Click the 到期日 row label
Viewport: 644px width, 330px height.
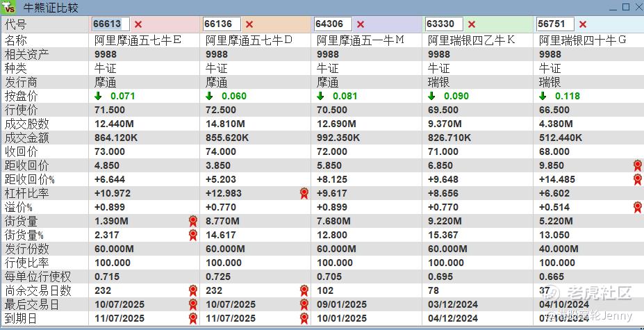[x=21, y=318]
